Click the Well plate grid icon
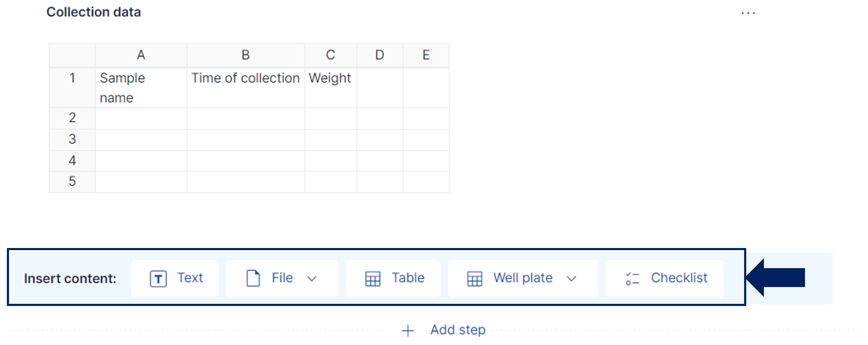Screen dimensions: 868x345 click(x=474, y=279)
